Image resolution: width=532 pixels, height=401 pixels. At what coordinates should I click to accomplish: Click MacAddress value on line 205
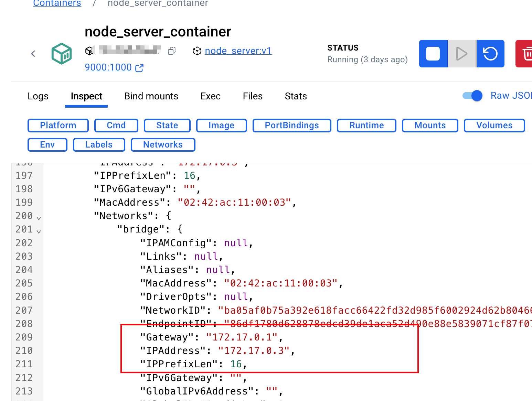(281, 283)
